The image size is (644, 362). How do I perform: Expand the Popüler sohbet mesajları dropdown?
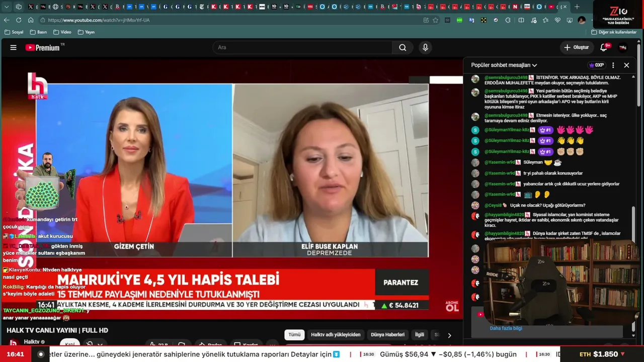504,65
